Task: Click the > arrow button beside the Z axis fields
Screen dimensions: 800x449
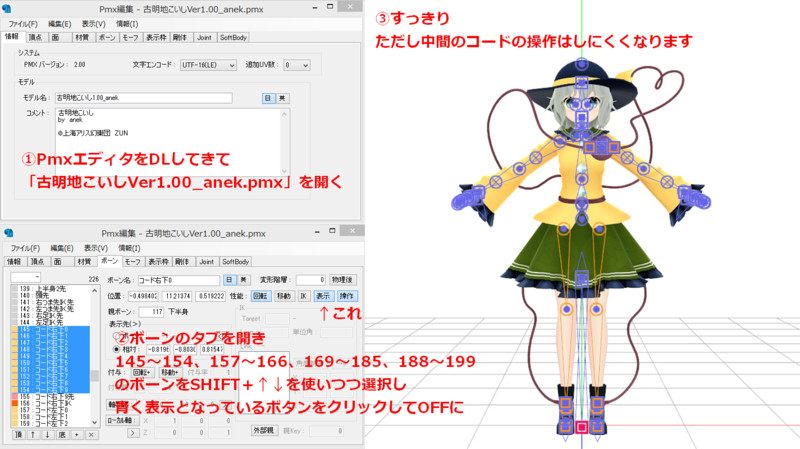Action: (x=133, y=433)
